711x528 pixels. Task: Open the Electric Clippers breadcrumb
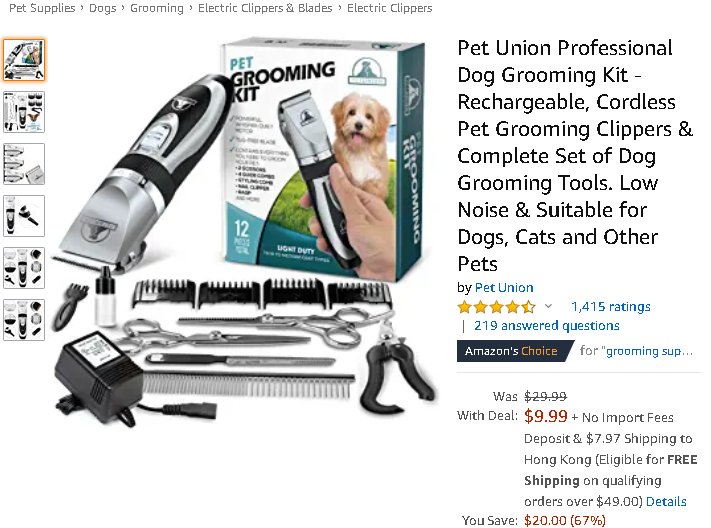pyautogui.click(x=390, y=8)
